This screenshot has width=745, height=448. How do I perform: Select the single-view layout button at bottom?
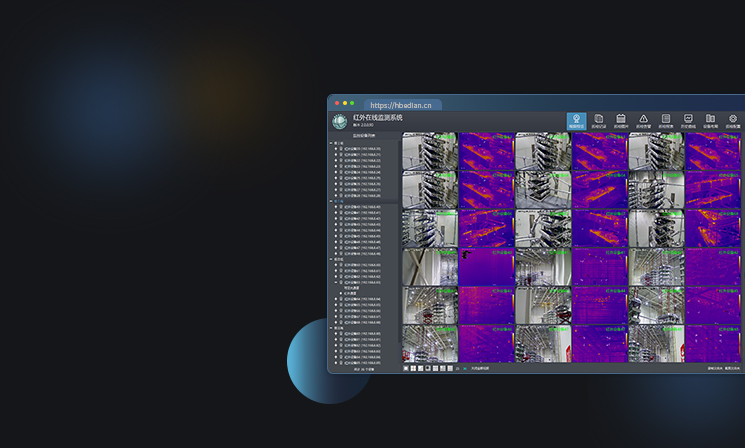(406, 368)
